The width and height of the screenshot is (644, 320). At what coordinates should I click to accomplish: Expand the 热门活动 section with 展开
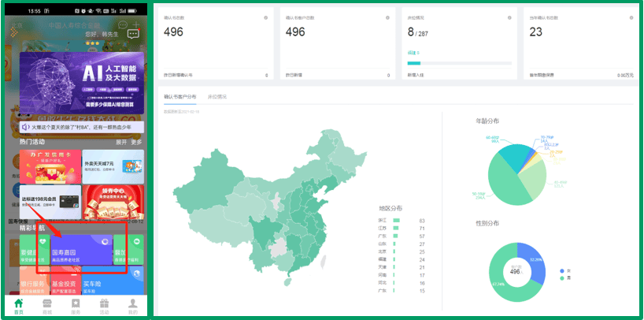[x=121, y=142]
